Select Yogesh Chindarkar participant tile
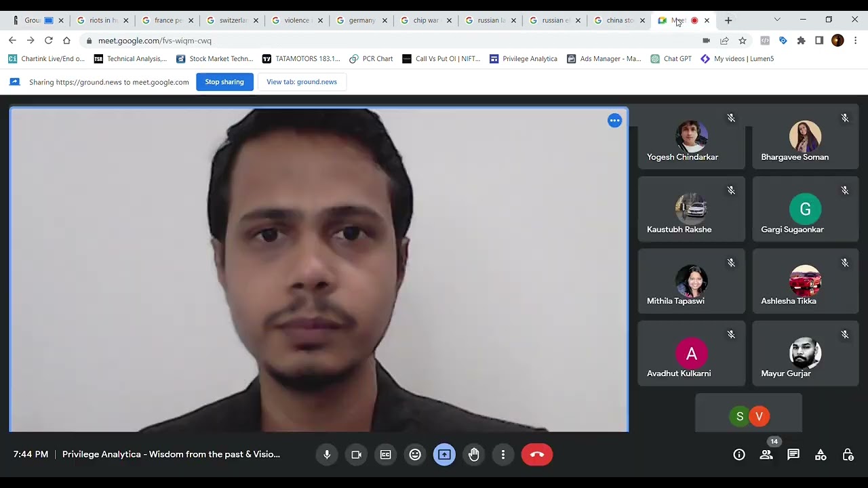Image resolution: width=868 pixels, height=488 pixels. (691, 137)
